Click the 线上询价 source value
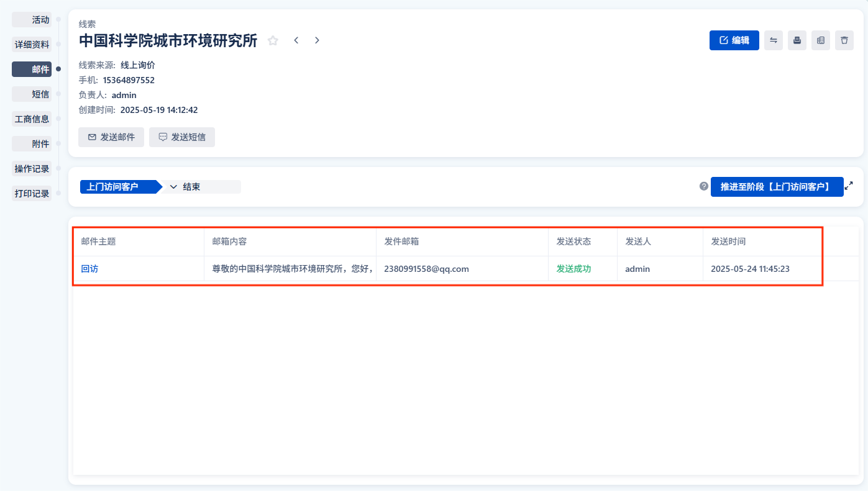Viewport: 868px width, 491px height. (138, 65)
